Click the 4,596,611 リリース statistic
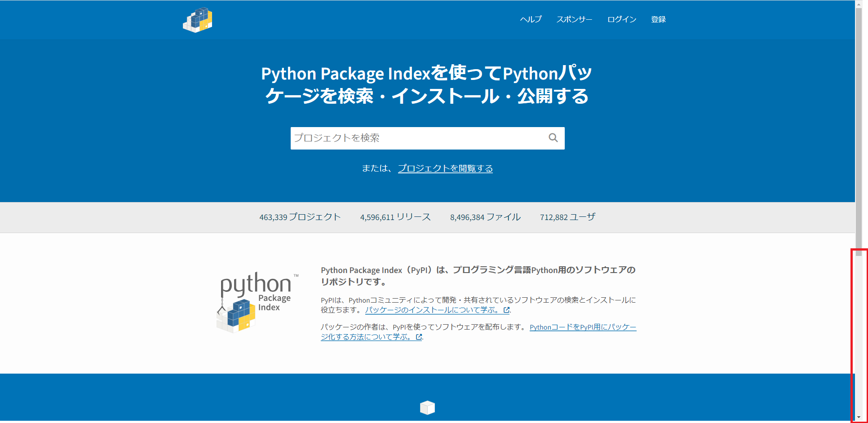Image resolution: width=868 pixels, height=423 pixels. click(395, 217)
